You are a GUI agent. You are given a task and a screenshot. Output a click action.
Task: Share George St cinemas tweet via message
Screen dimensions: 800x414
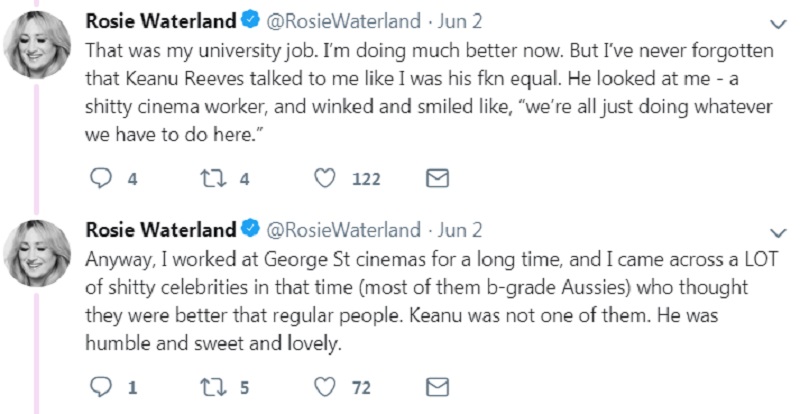437,386
